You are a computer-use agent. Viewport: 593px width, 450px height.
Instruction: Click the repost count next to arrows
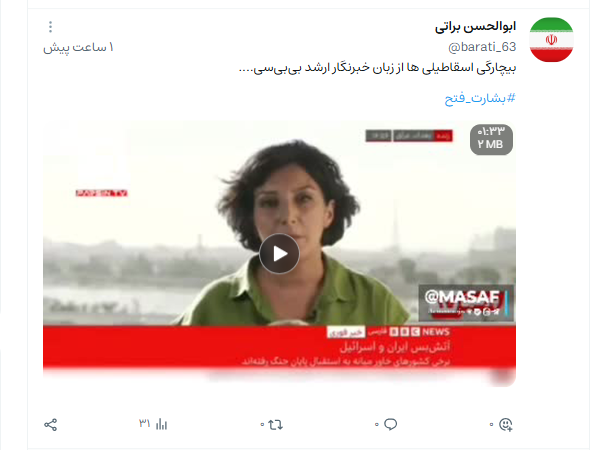click(262, 425)
